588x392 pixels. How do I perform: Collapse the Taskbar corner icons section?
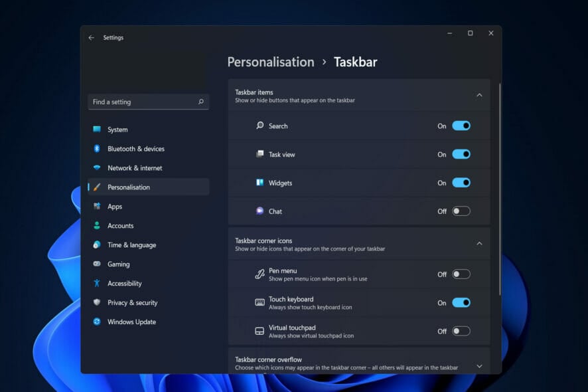(479, 243)
